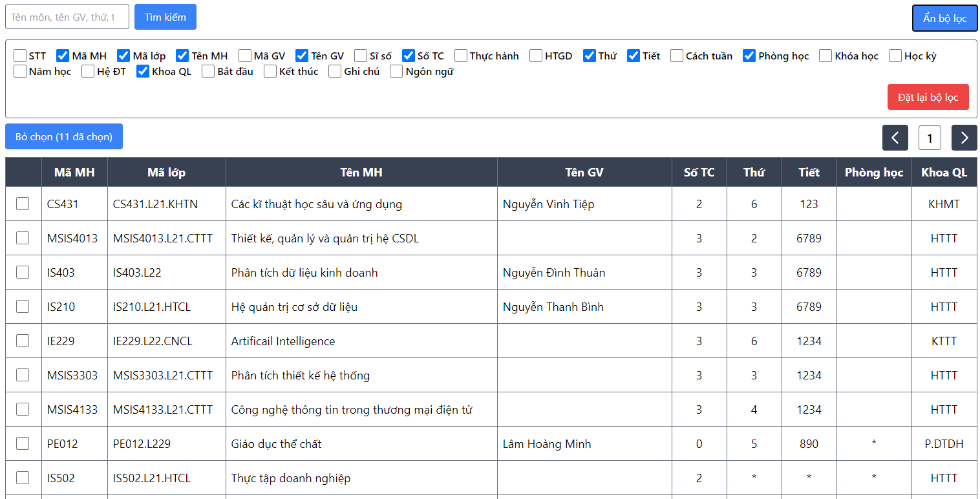Screen dimensions: 980x499
Task: Click the Tìm kiếm search button
Action: coord(165,17)
